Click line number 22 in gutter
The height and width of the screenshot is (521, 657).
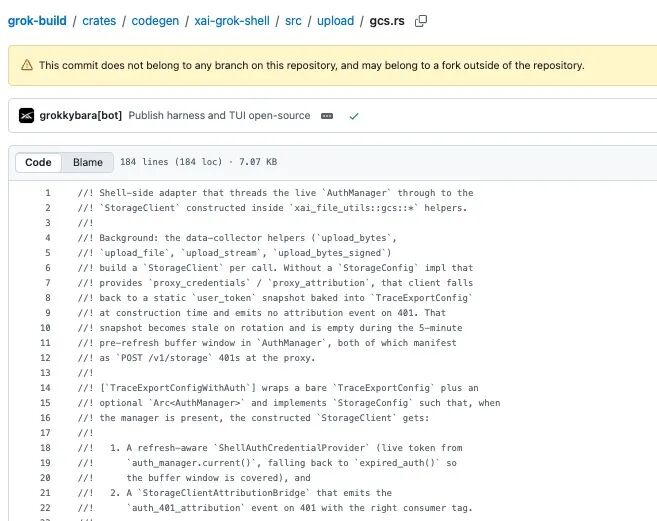(45, 508)
